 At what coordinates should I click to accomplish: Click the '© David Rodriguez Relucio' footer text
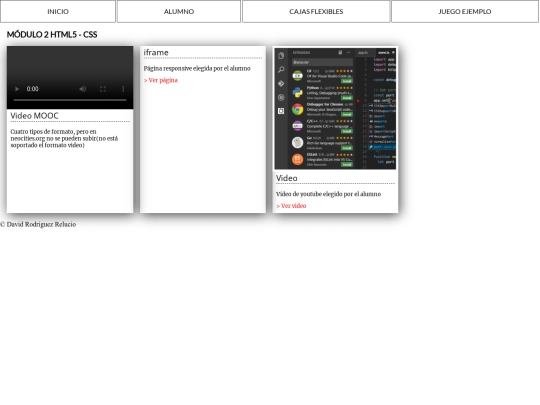(x=38, y=225)
